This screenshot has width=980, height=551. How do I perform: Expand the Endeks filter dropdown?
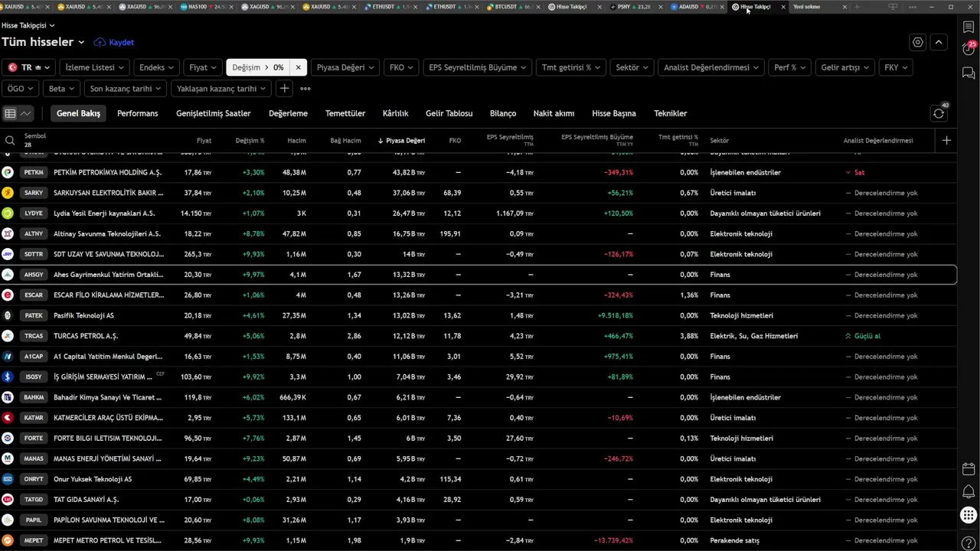point(157,67)
